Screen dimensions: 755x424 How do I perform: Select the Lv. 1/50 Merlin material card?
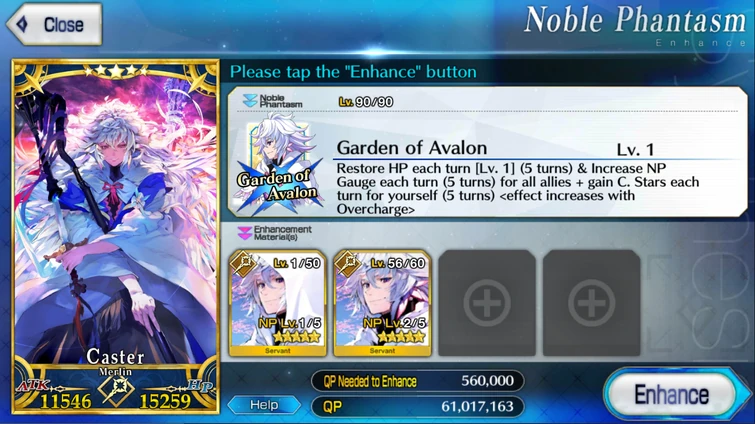277,303
